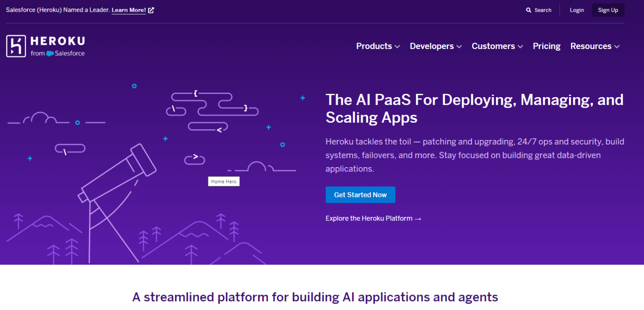Click the search magnifier icon
644x310 pixels.
click(x=529, y=10)
